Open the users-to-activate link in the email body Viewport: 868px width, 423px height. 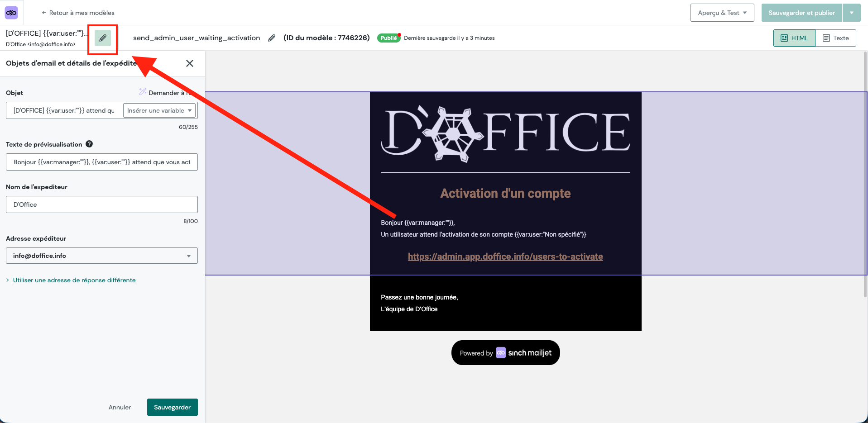coord(505,256)
